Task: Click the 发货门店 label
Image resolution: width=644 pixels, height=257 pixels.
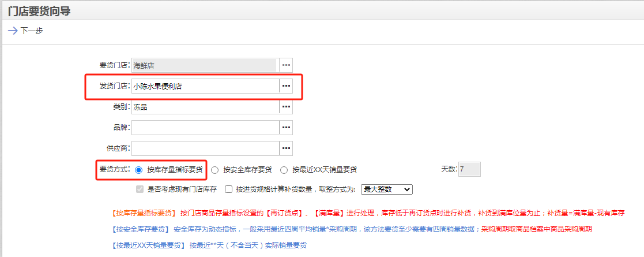Action: point(115,86)
